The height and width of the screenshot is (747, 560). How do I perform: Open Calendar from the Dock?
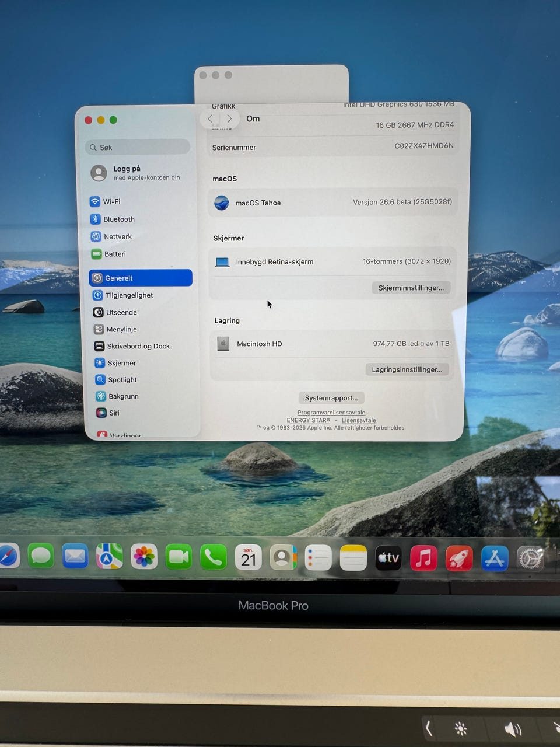pos(248,558)
